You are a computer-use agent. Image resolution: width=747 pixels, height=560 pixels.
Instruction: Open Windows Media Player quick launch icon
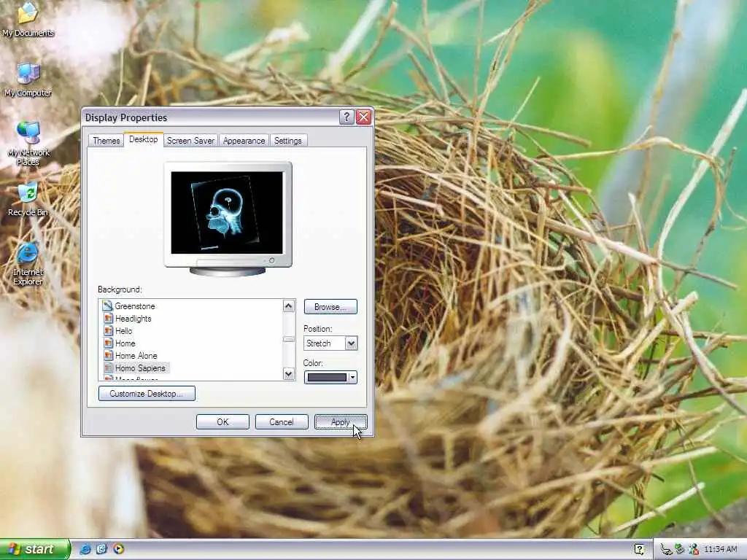point(119,549)
